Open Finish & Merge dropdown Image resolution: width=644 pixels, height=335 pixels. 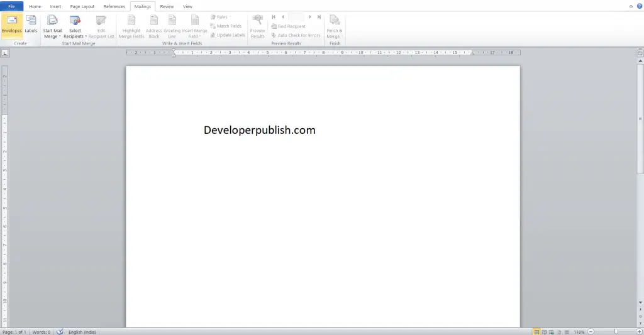pos(335,26)
